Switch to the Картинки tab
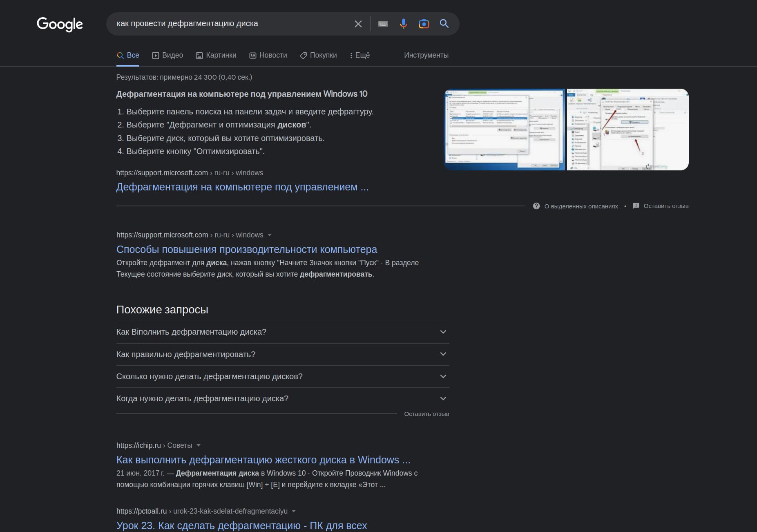The height and width of the screenshot is (532, 757). [216, 55]
